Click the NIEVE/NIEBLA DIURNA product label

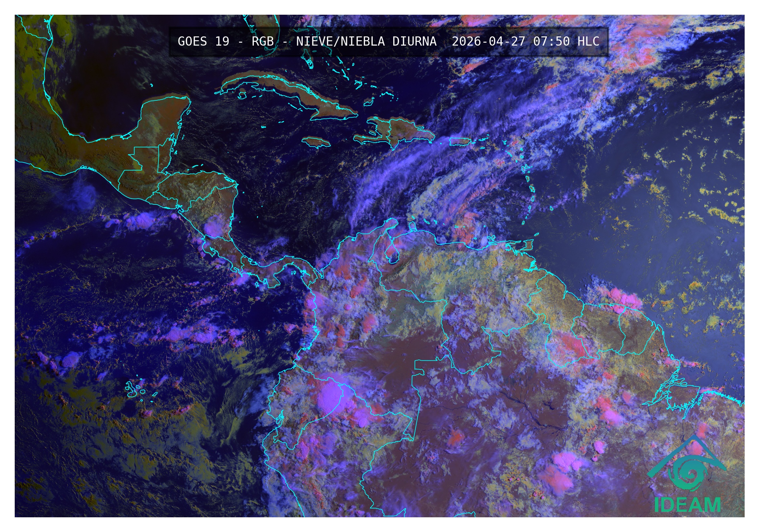pos(366,41)
